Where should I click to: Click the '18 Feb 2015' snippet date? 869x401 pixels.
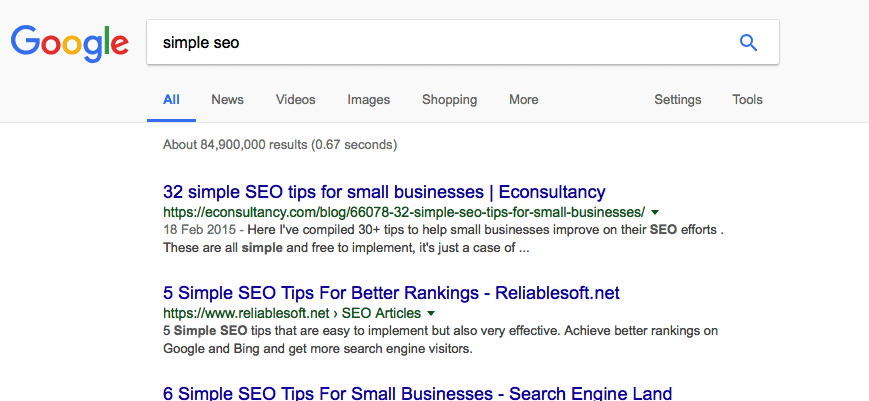[196, 230]
